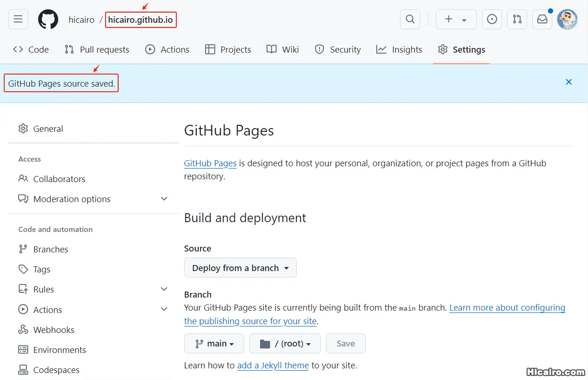
Task: Expand the Moderation options section
Action: pos(164,198)
